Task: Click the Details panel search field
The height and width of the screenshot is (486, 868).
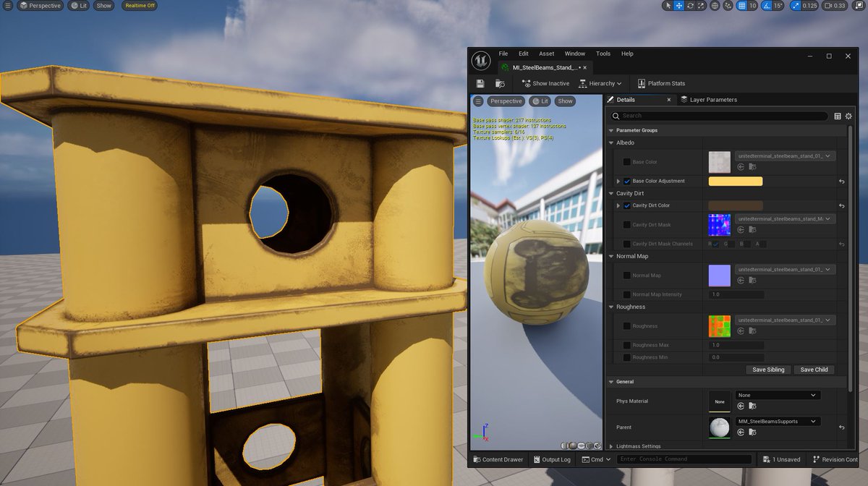Action: pyautogui.click(x=719, y=116)
